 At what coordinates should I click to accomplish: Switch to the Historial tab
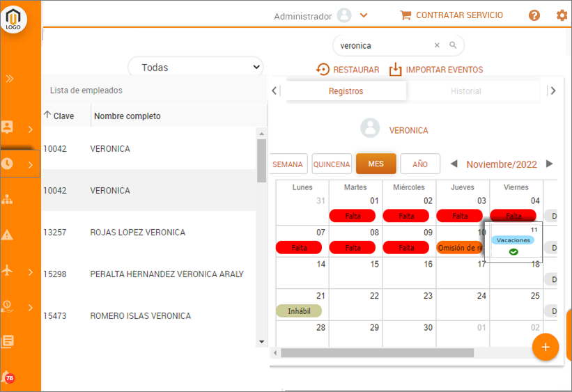465,91
